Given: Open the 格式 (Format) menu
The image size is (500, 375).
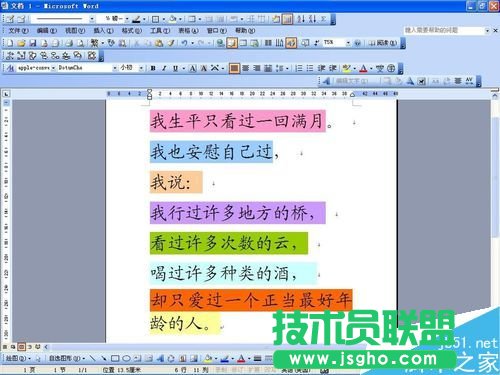Looking at the screenshot, I should coord(132,31).
